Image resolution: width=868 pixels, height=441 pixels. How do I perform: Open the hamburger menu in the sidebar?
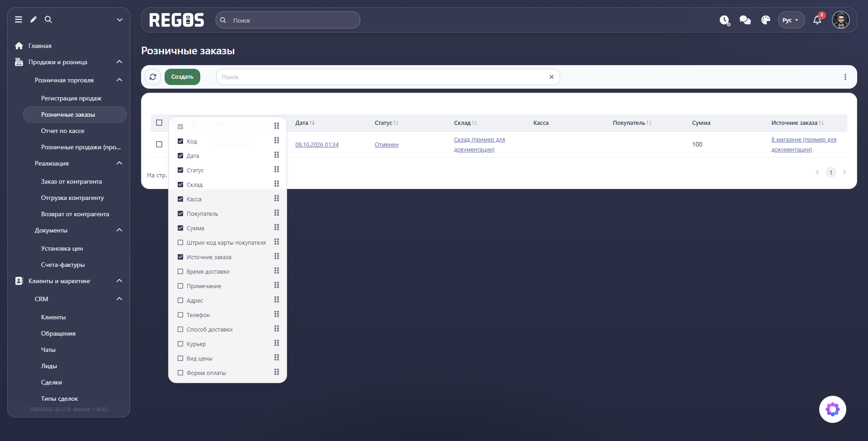[19, 19]
